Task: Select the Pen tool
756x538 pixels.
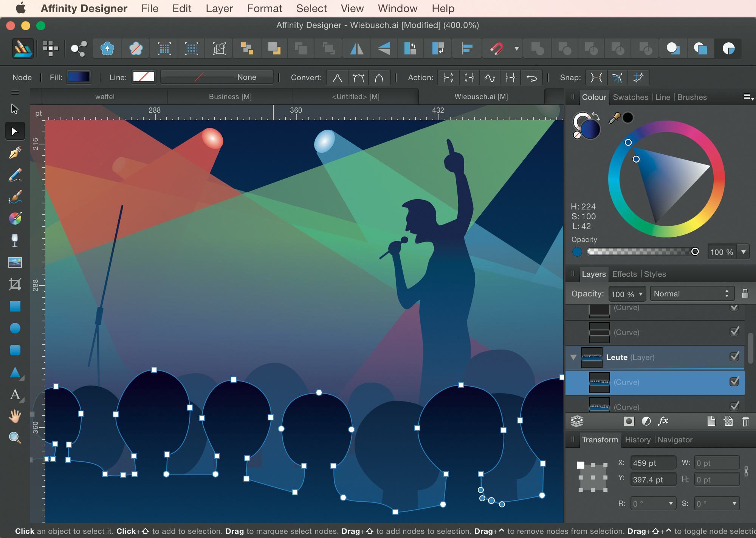Action: pos(15,153)
